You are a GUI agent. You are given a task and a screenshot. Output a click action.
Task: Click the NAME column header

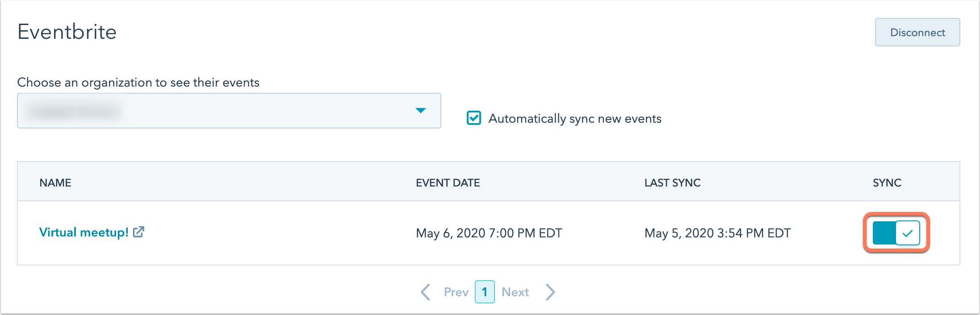click(55, 183)
